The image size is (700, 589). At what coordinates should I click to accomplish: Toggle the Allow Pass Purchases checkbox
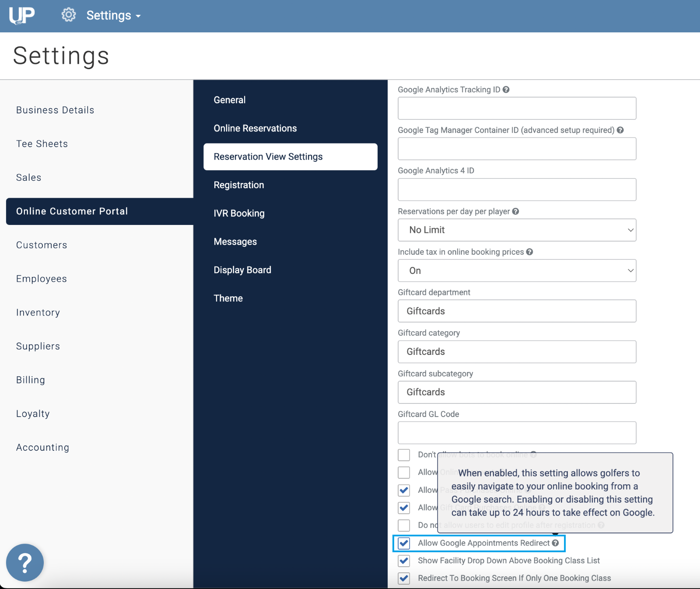pos(404,490)
